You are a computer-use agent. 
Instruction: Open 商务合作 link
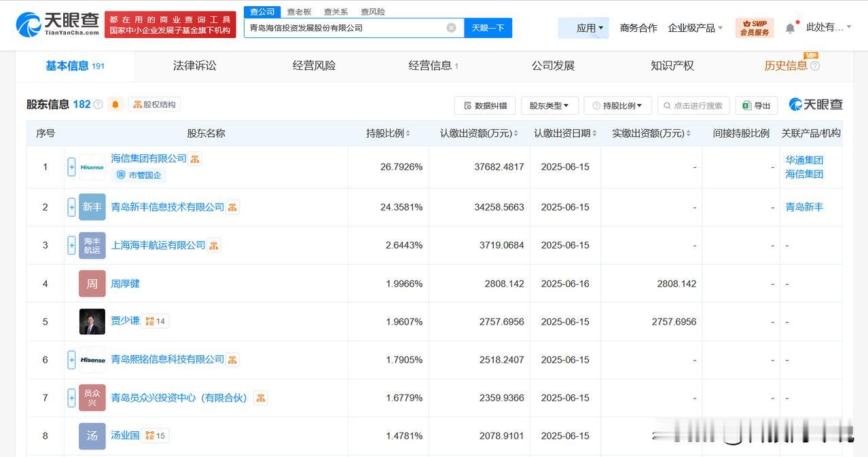638,28
